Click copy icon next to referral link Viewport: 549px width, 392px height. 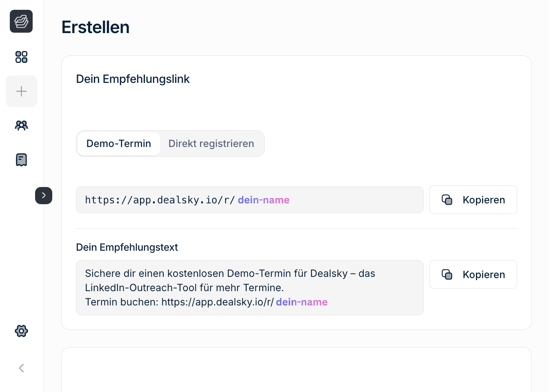[447, 200]
